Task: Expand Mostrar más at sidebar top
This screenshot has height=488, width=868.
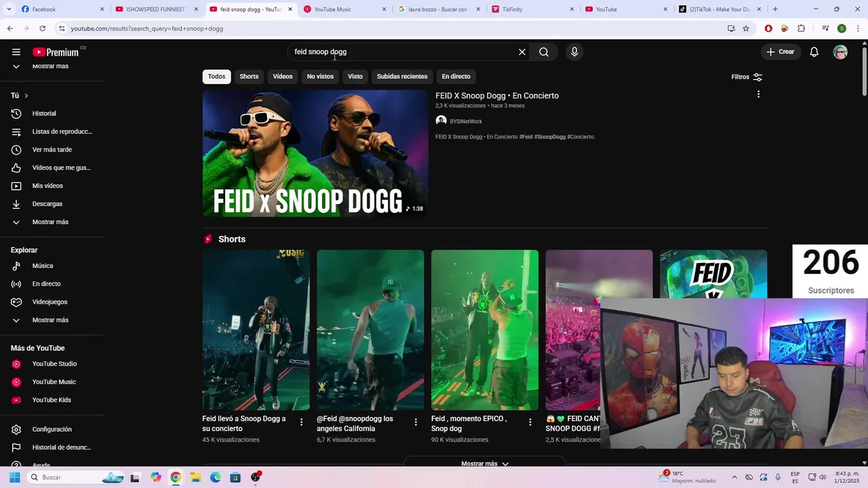Action: pyautogui.click(x=52, y=66)
